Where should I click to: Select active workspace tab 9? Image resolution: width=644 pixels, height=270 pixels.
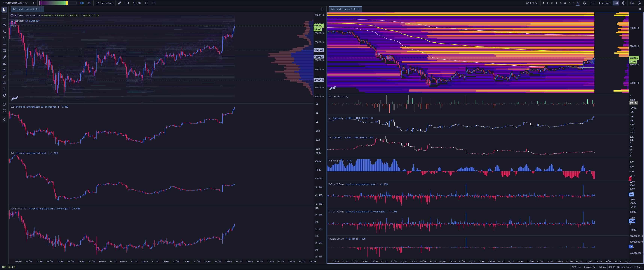pos(578,3)
